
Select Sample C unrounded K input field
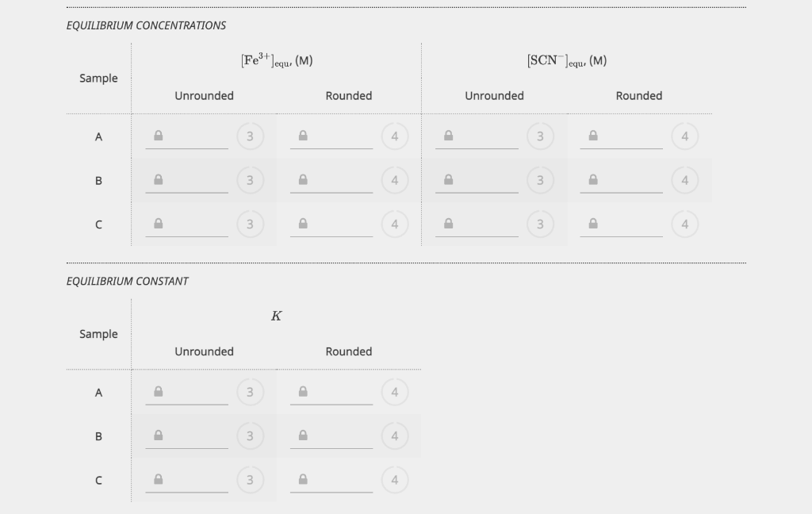coord(186,481)
